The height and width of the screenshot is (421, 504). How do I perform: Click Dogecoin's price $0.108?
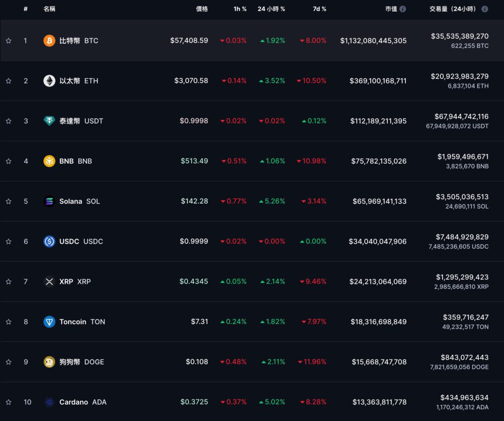tap(197, 361)
